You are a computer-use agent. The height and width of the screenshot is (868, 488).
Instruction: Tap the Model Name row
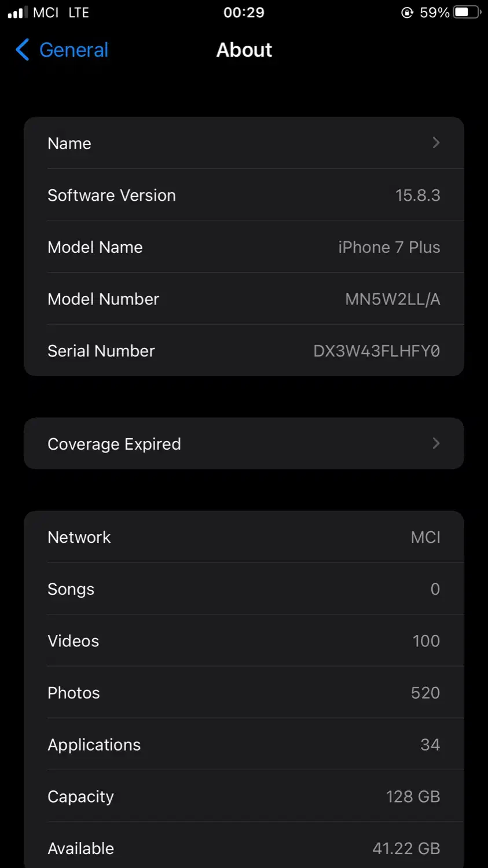click(243, 247)
